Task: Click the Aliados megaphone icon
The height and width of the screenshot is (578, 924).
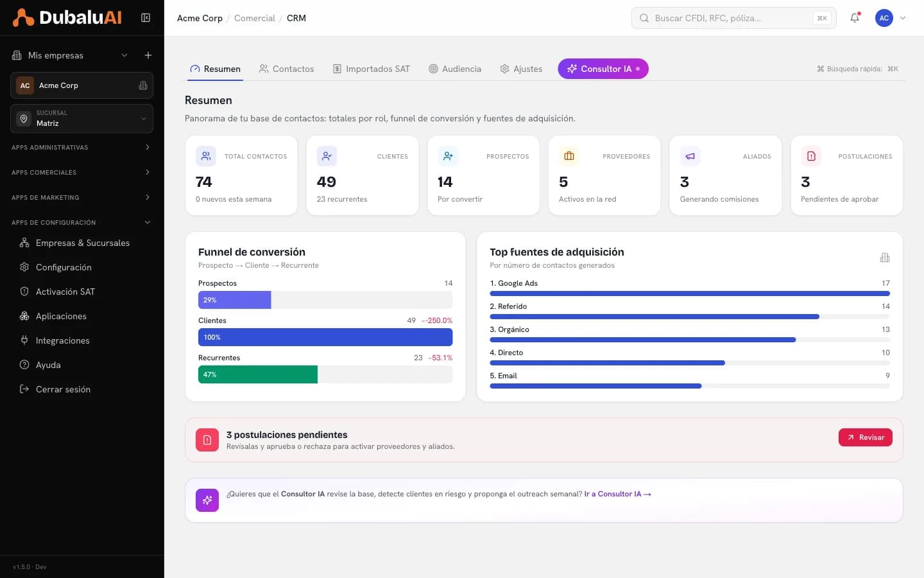Action: tap(690, 156)
